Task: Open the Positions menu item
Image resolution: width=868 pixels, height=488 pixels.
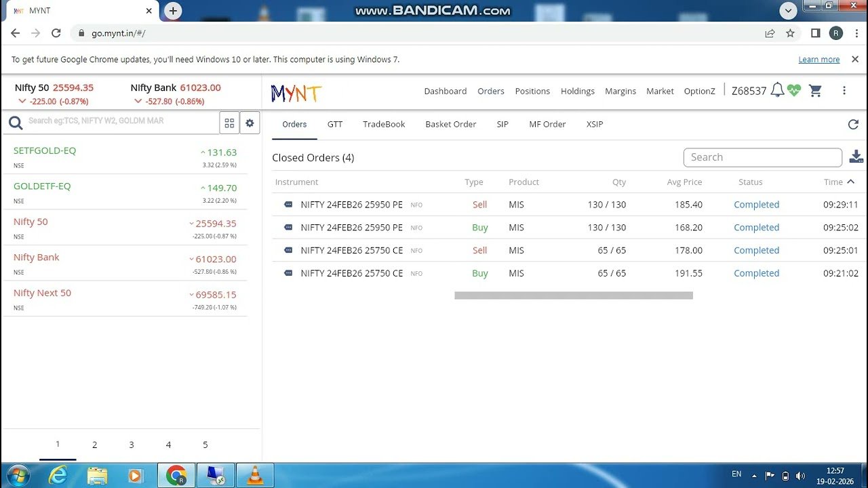Action: (532, 91)
